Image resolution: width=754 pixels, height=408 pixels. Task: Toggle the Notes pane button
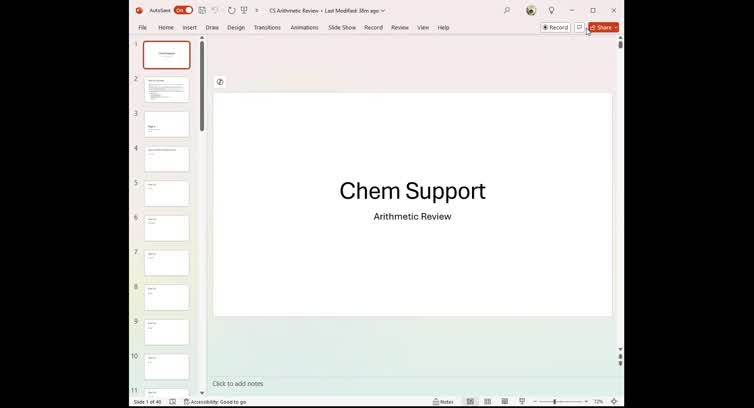click(443, 402)
